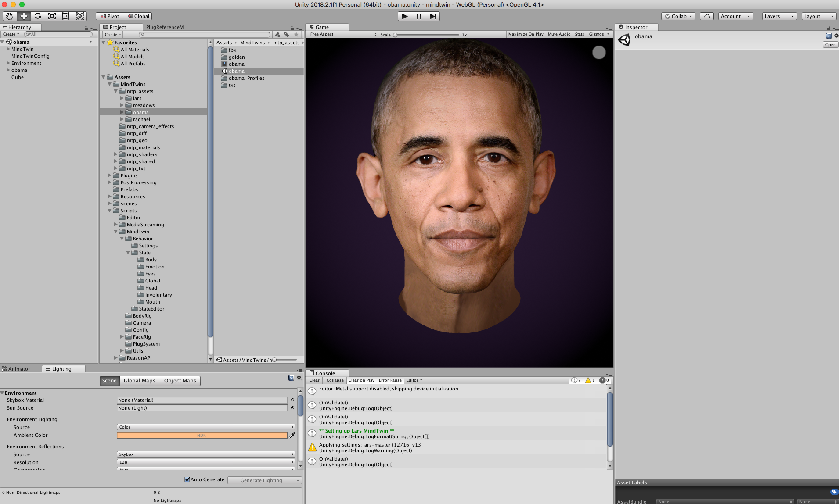
Task: Open Environment Lighting Source Color dropdown
Action: tap(206, 427)
